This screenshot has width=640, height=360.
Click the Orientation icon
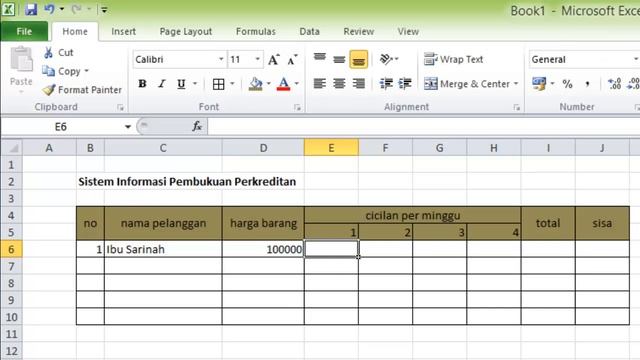(x=386, y=60)
